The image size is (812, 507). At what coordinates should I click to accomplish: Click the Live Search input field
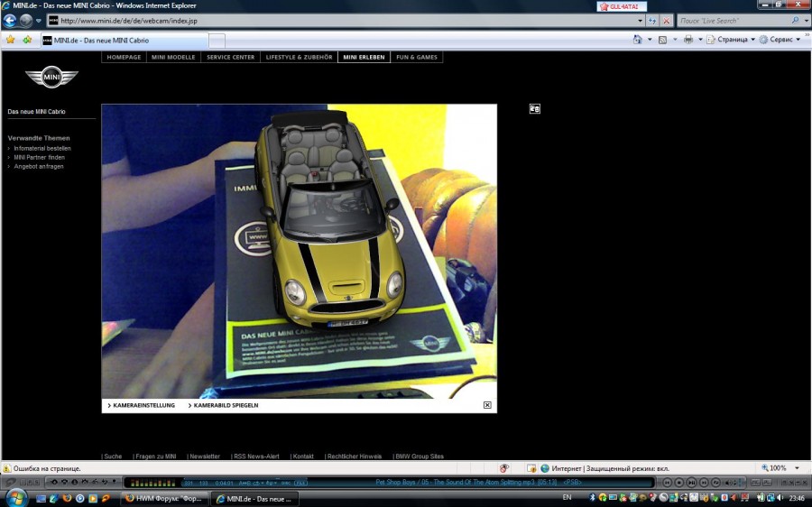coord(731,20)
